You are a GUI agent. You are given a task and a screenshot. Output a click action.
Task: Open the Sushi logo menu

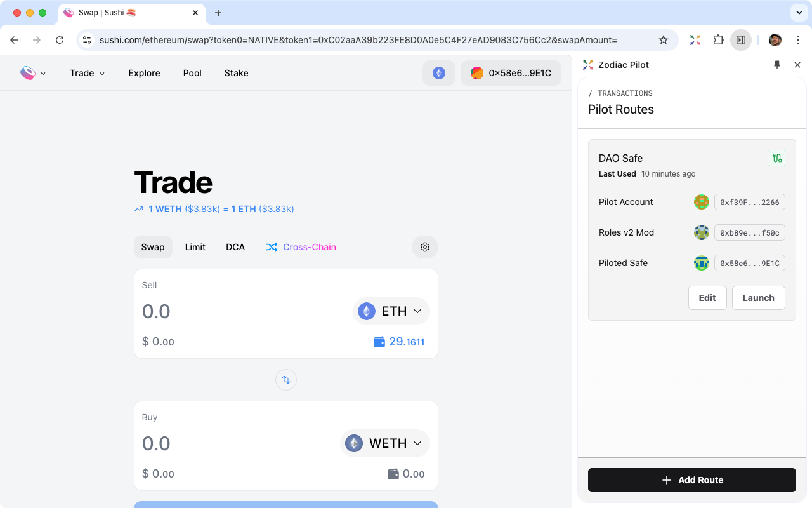click(34, 73)
